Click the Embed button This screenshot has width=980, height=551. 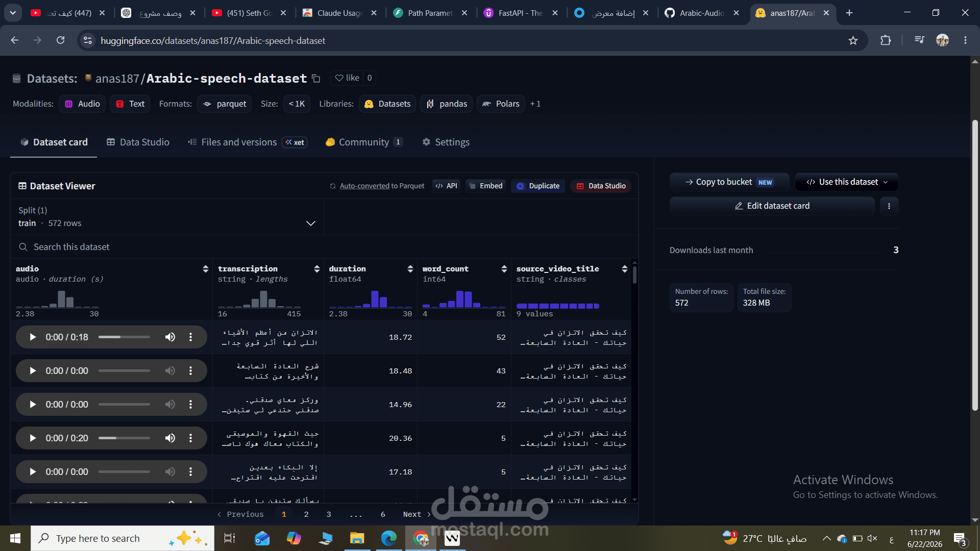(x=485, y=186)
